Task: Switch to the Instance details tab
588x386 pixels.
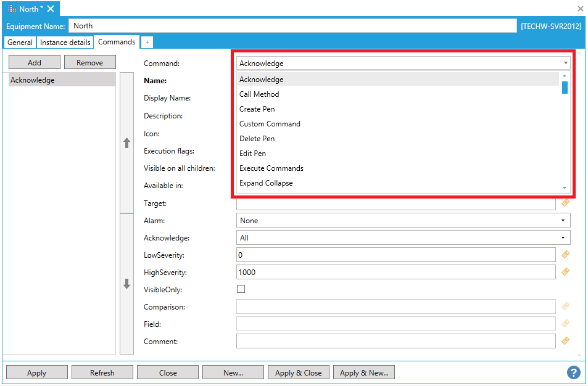Action: 65,43
